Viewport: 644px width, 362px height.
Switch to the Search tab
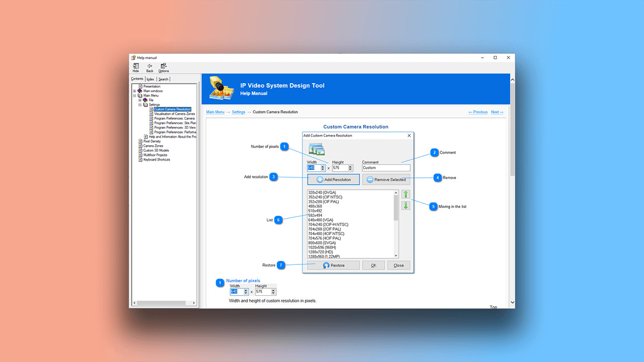(163, 79)
